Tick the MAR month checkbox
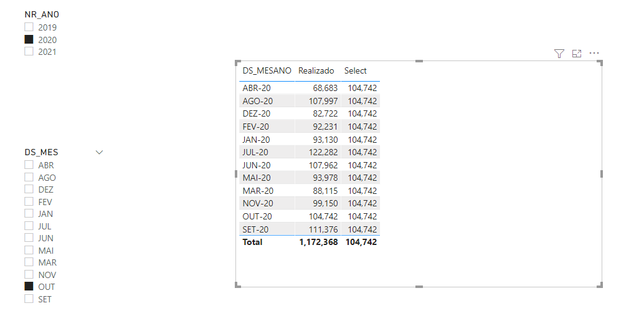 coord(29,262)
